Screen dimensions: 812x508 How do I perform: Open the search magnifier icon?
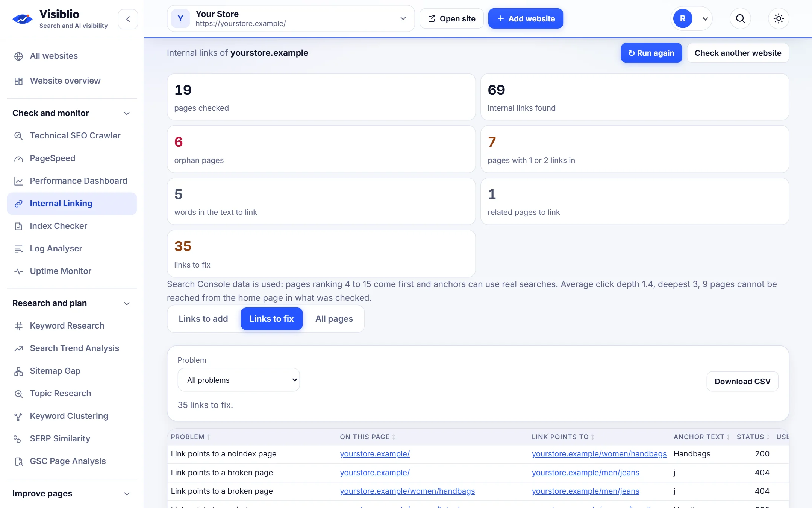pos(740,18)
